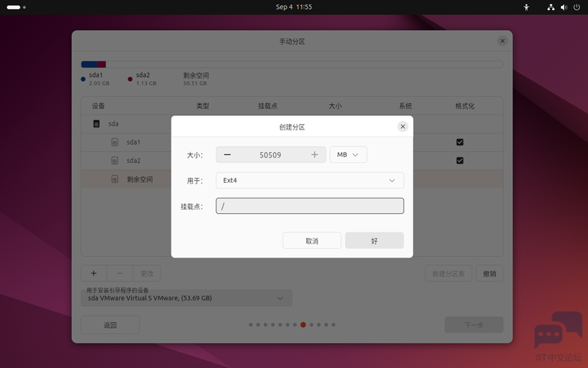This screenshot has width=588, height=368.
Task: Close the 手动分区 installer window
Action: tap(502, 41)
